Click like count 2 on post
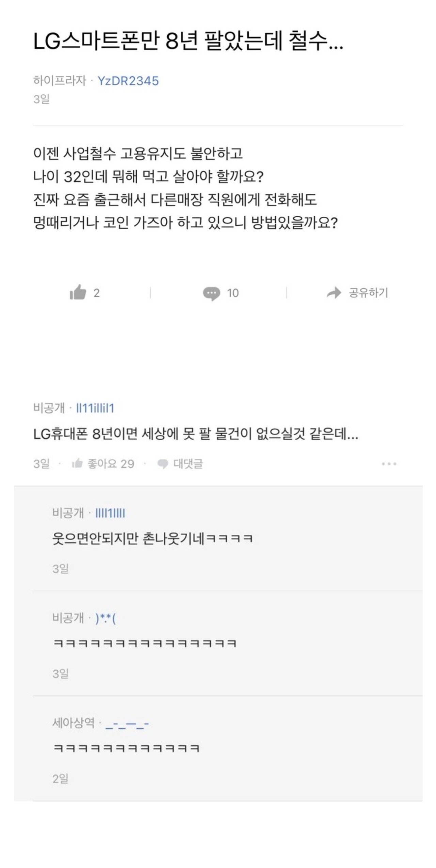 [97, 293]
